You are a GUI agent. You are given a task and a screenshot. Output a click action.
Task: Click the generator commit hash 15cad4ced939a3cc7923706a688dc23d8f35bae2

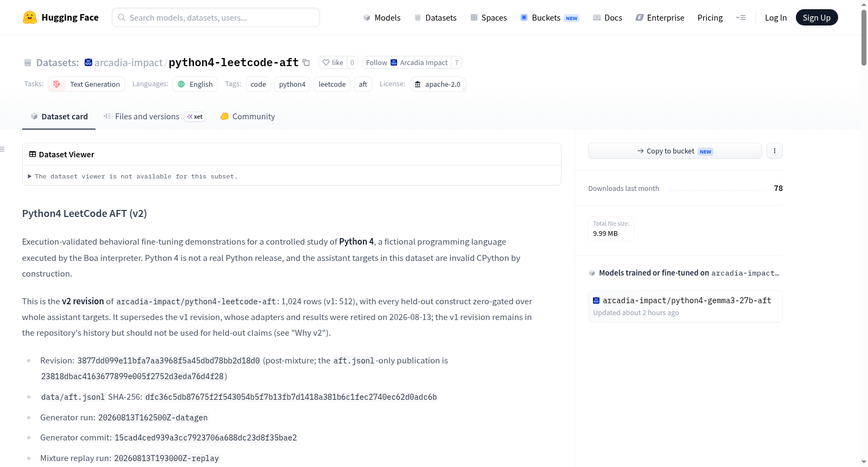tap(206, 438)
